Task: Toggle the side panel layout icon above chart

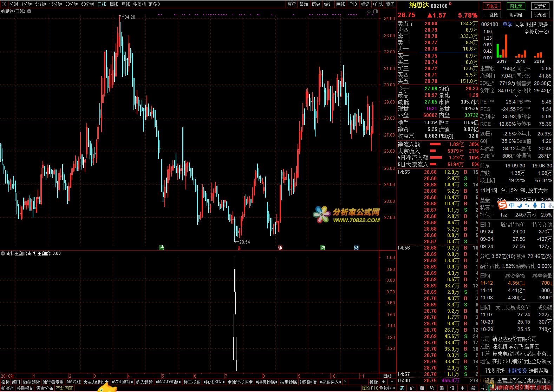Action: [x=376, y=12]
